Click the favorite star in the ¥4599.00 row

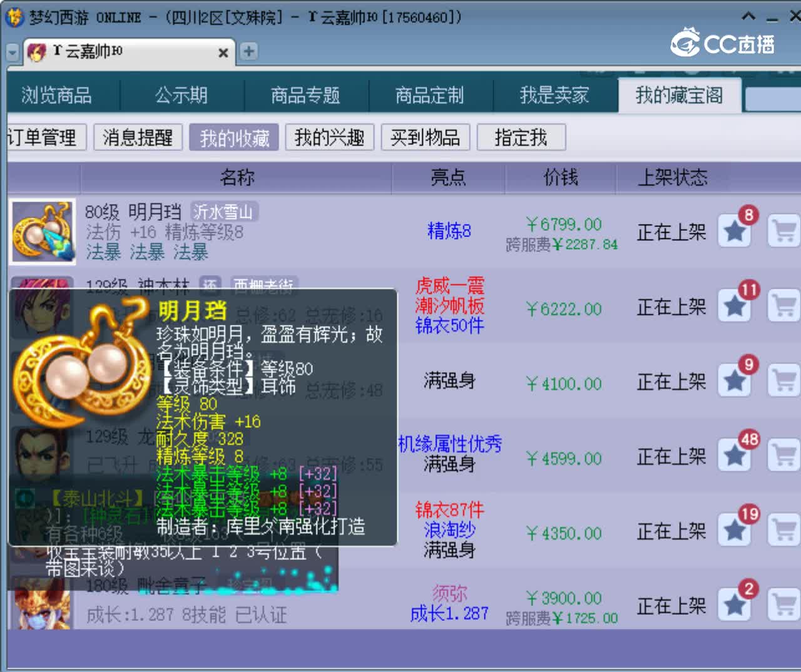(734, 456)
